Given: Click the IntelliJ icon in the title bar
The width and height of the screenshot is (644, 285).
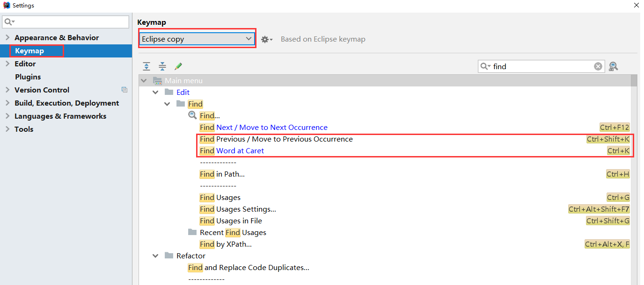Looking at the screenshot, I should click(7, 6).
